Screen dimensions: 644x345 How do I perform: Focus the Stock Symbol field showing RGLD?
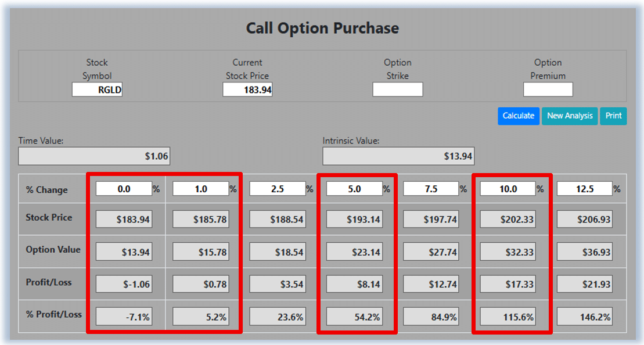click(x=98, y=89)
